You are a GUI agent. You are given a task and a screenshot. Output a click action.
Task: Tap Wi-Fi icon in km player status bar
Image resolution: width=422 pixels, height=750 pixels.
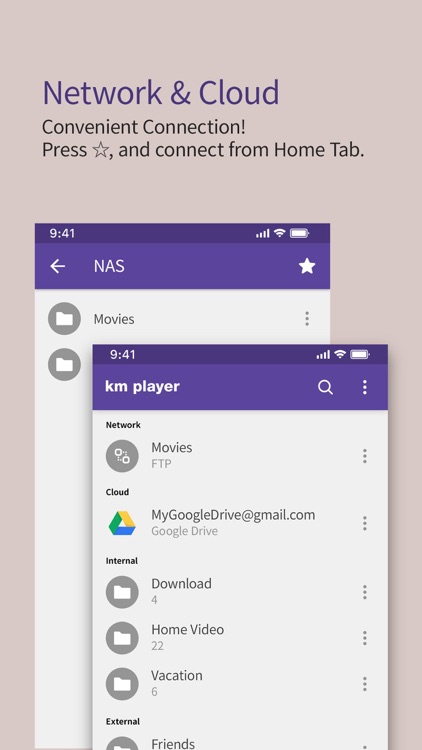[340, 354]
